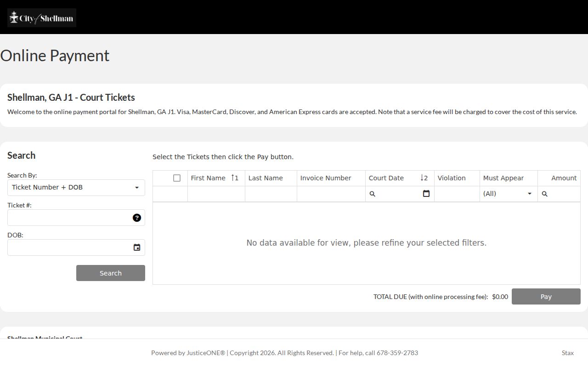Viewport: 588px width, 368px height.
Task: Click the Court Date filter magnifier icon
Action: pos(373,194)
